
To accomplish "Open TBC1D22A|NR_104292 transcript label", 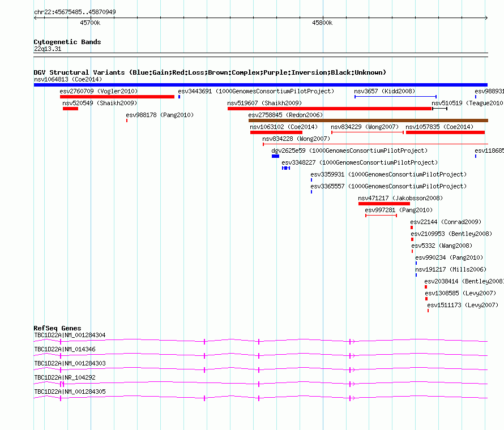I will (x=65, y=377).
